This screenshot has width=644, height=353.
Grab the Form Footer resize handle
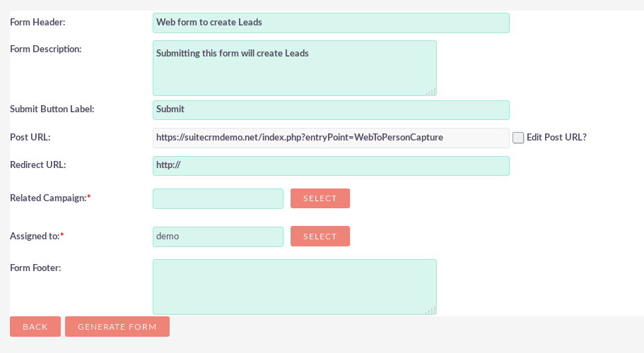coord(431,309)
